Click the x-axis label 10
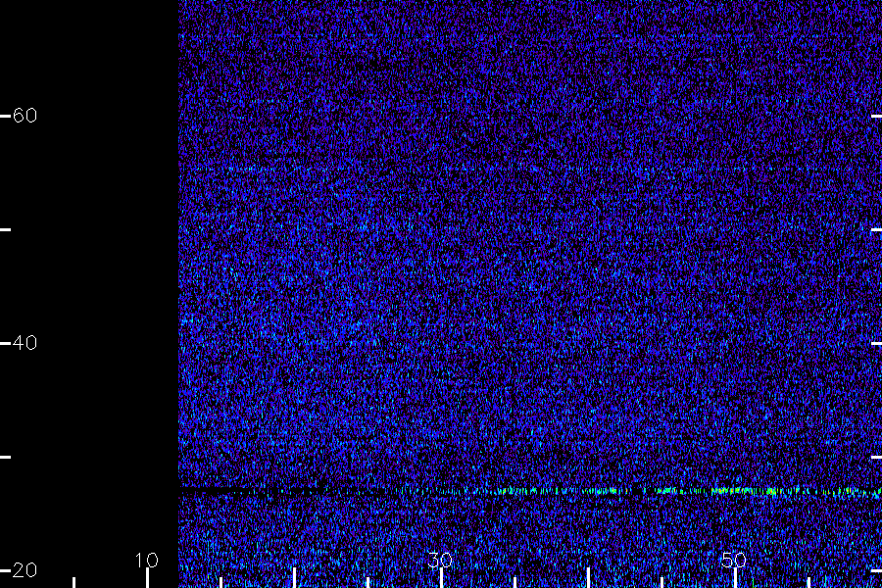 (x=147, y=560)
